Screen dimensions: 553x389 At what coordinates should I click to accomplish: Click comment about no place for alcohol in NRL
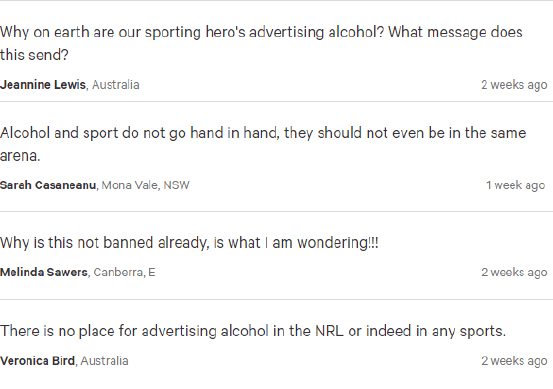pos(253,331)
